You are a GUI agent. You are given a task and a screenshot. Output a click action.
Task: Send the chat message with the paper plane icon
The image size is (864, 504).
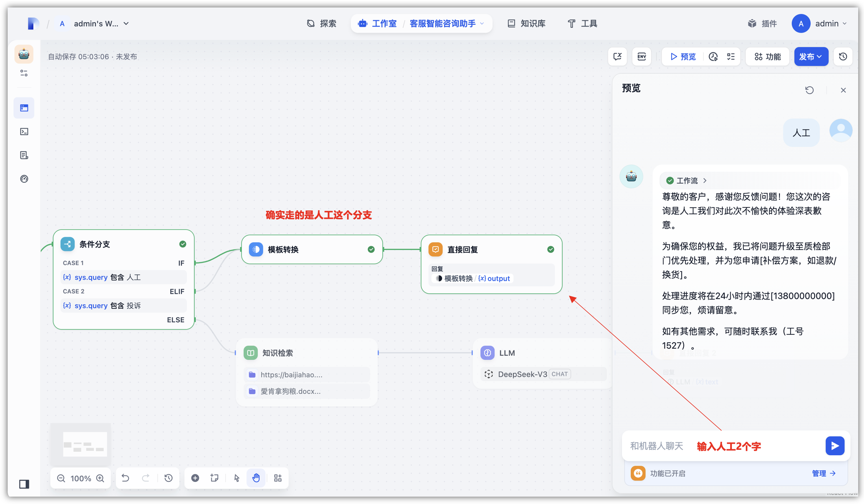835,446
